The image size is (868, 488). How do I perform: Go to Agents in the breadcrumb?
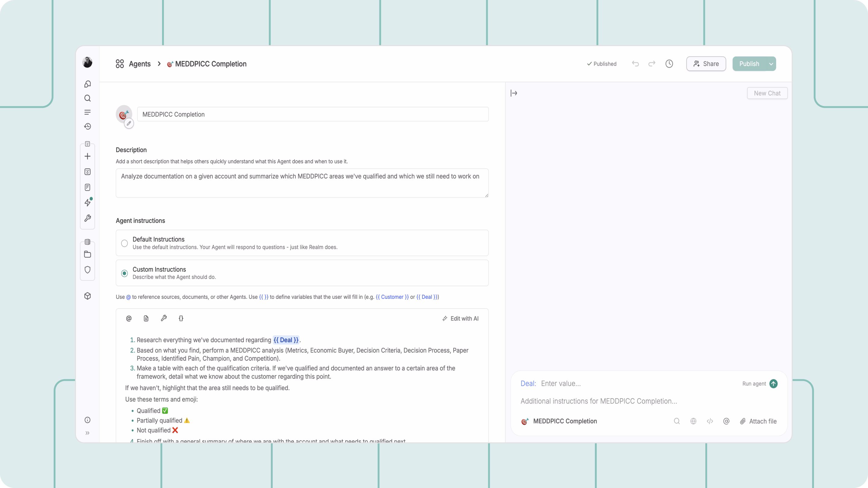[x=140, y=64]
